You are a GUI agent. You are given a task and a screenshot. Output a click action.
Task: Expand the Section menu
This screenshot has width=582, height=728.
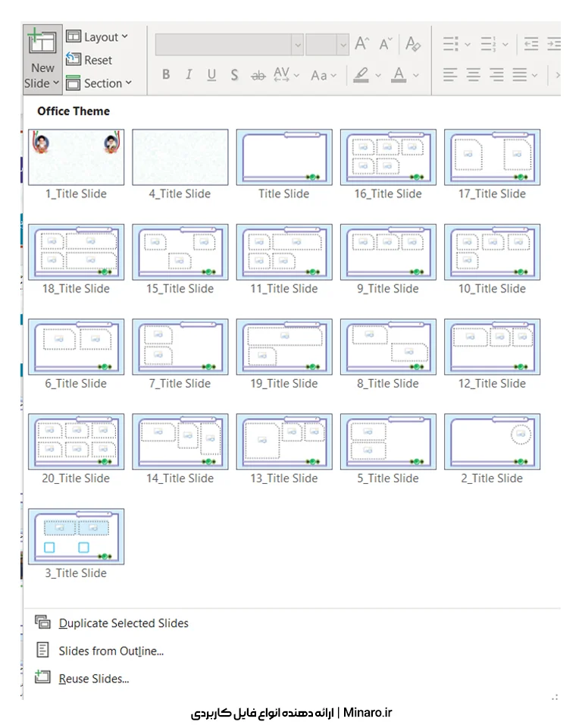(99, 83)
